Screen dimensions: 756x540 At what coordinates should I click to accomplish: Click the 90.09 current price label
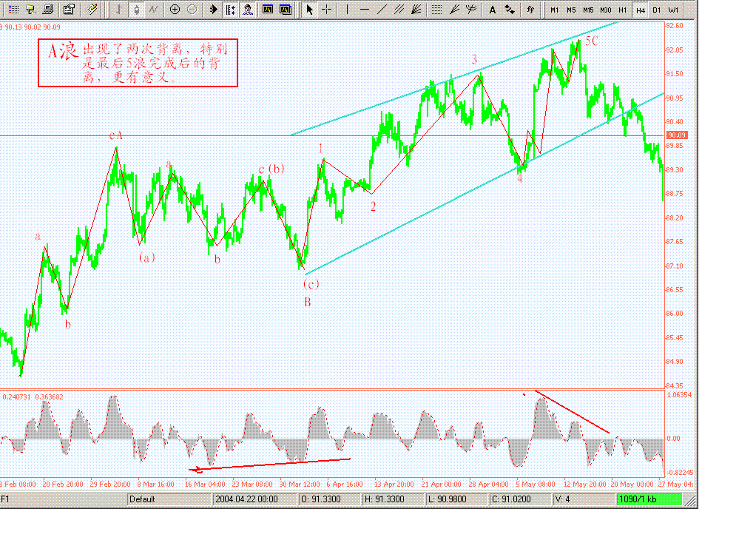677,135
